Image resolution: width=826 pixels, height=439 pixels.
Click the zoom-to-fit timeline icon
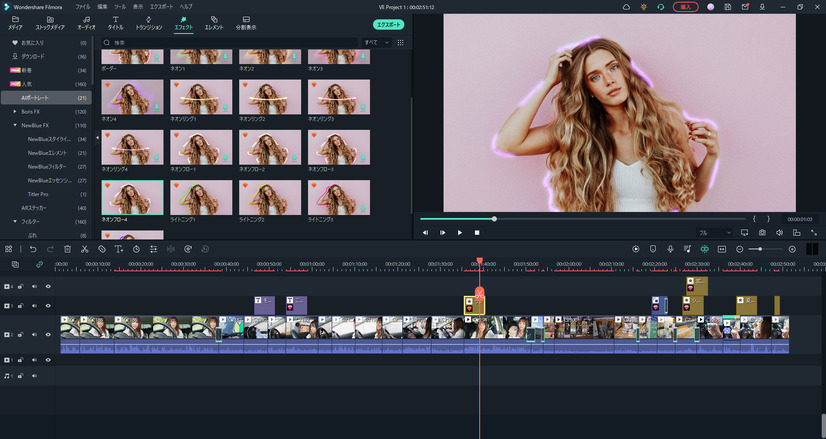tap(722, 249)
